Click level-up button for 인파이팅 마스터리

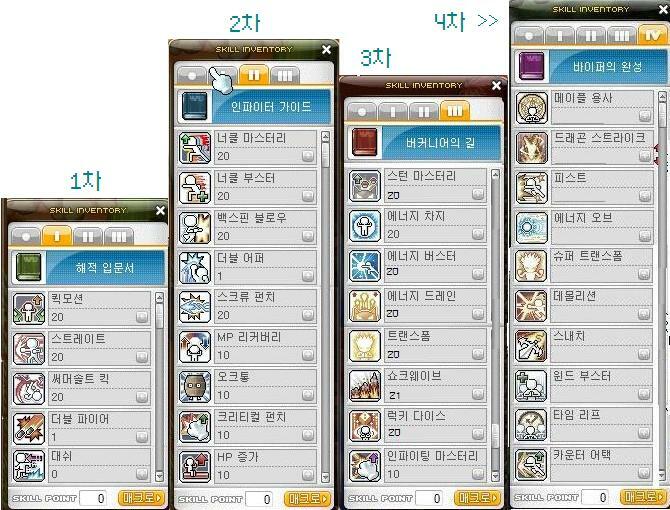coord(478,473)
